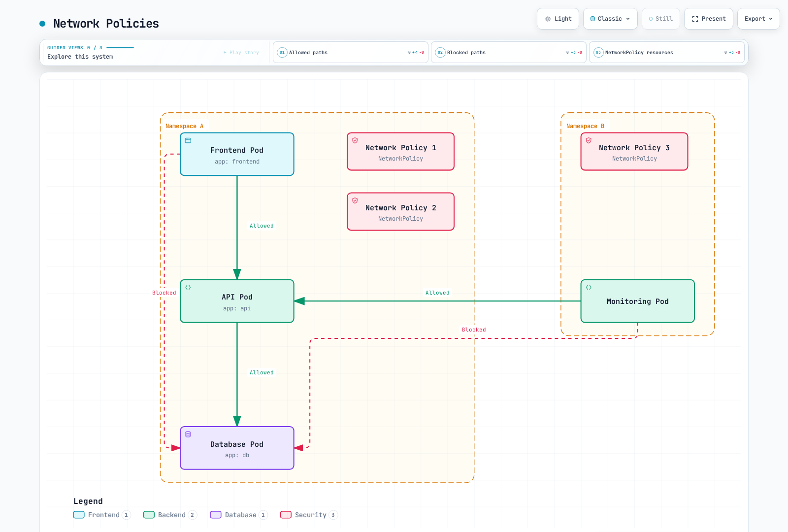Image resolution: width=788 pixels, height=532 pixels.
Task: Select the Database Pod node
Action: coord(237,448)
